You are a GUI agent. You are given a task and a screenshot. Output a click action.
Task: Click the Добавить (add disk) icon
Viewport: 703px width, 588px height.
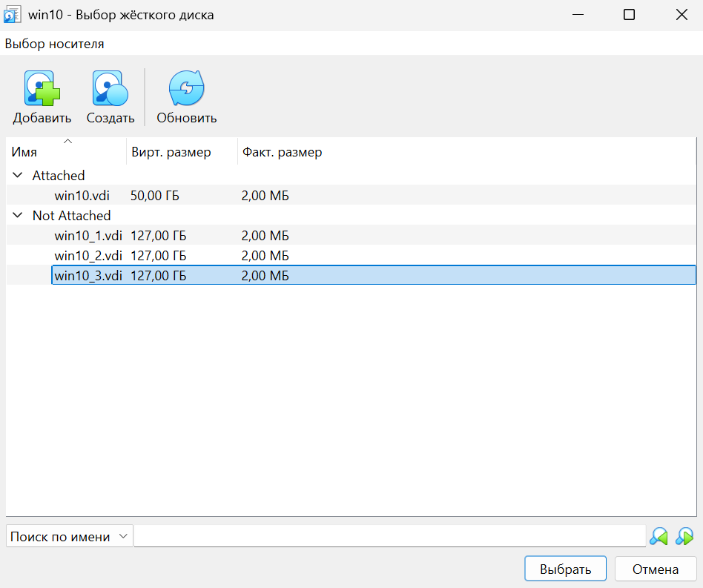[42, 88]
